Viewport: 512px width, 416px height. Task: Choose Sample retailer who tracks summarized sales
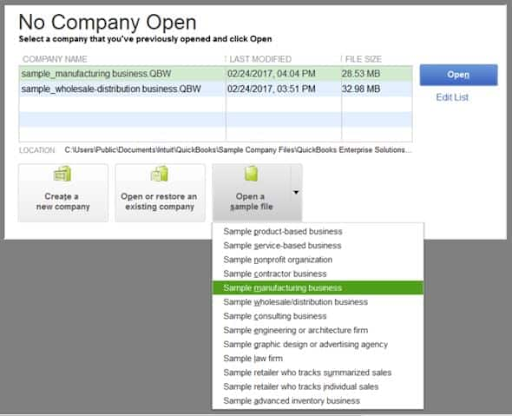[318, 373]
